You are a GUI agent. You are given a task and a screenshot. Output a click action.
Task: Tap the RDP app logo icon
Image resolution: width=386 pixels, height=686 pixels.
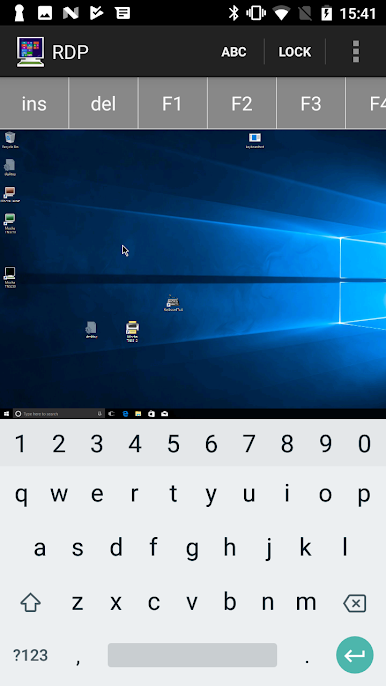[x=30, y=52]
